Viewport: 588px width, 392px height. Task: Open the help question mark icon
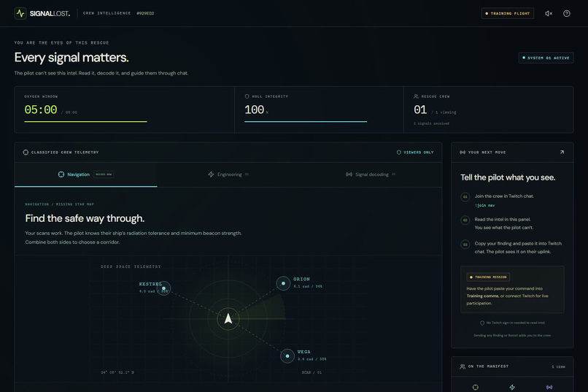pyautogui.click(x=567, y=13)
